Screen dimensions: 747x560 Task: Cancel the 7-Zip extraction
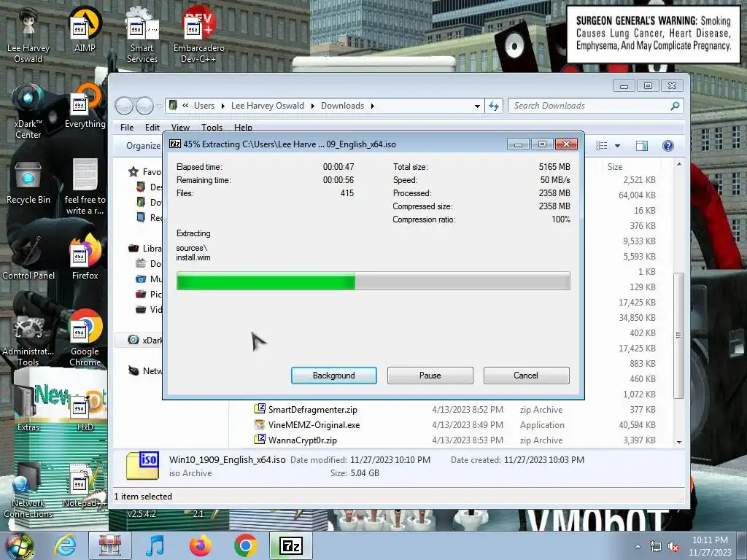click(x=526, y=376)
